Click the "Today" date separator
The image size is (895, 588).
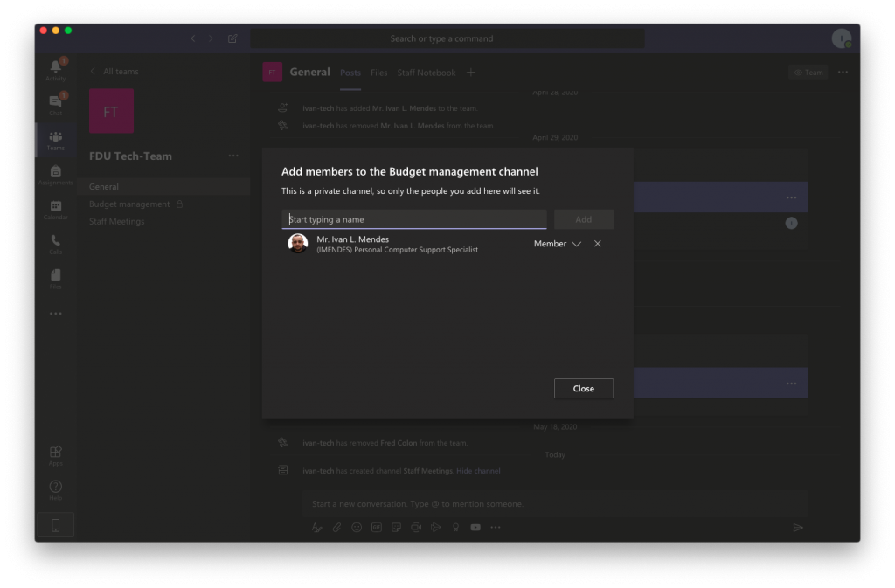coord(555,455)
